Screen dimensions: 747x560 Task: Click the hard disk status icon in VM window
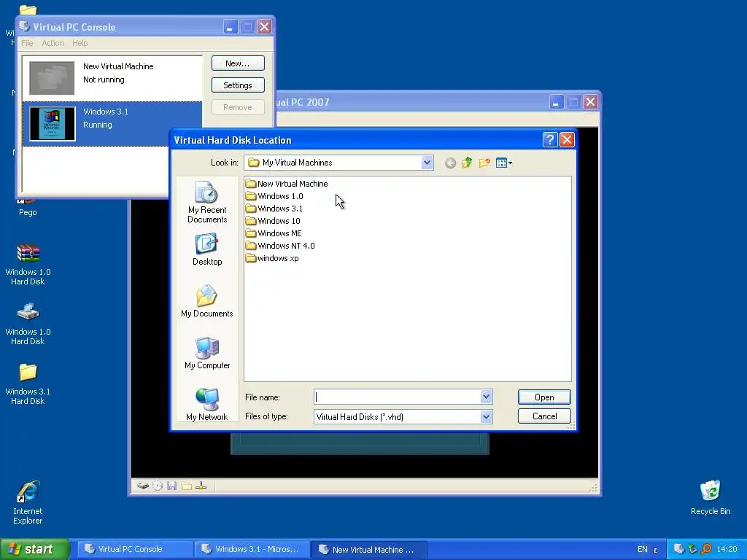(142, 486)
